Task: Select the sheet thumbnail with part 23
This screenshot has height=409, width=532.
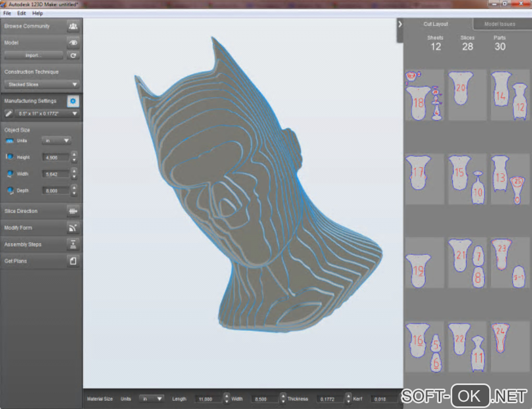Action: click(x=510, y=263)
